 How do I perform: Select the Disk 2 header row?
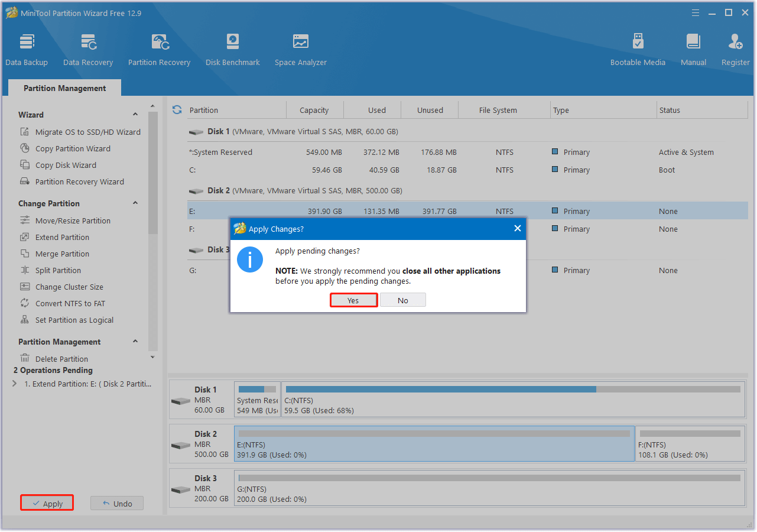(467, 190)
